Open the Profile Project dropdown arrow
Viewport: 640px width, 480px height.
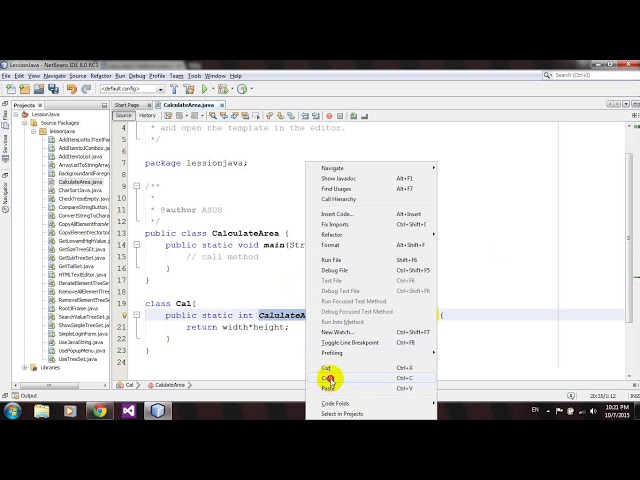251,89
